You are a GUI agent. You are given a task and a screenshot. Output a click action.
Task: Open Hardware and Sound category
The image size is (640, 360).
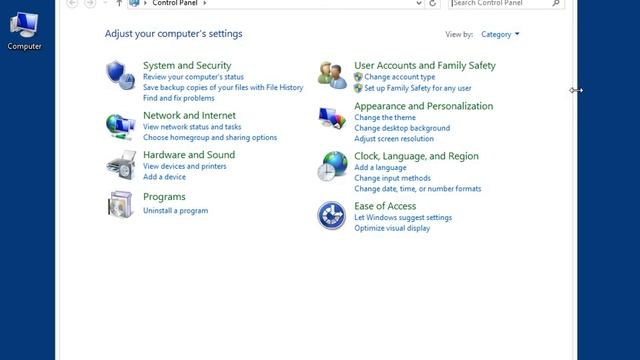pos(189,155)
